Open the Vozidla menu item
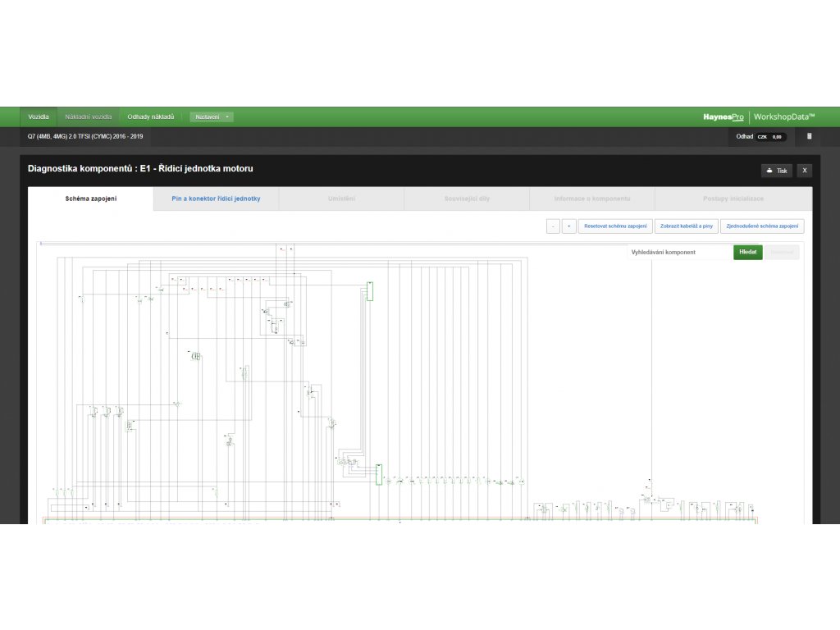 39,116
